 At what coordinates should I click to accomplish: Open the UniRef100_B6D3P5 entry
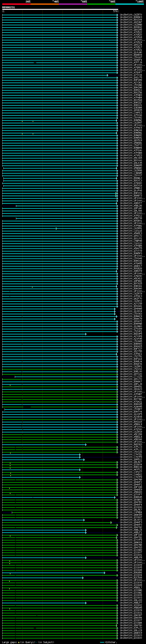[x=131, y=334]
